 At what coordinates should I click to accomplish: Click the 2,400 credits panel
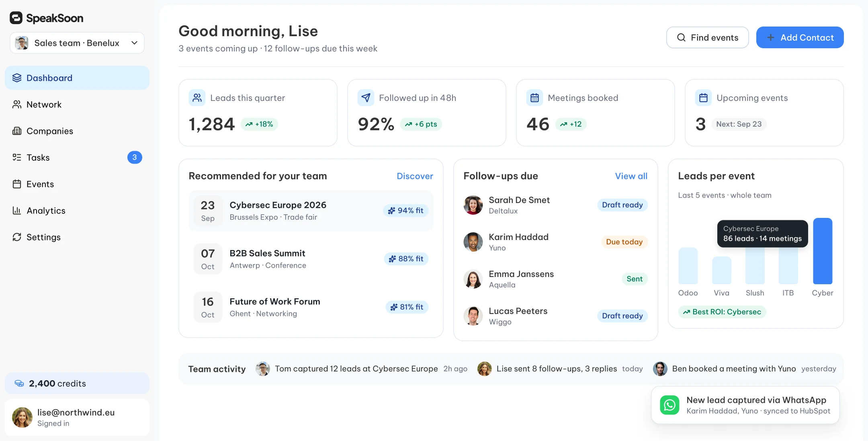point(77,384)
